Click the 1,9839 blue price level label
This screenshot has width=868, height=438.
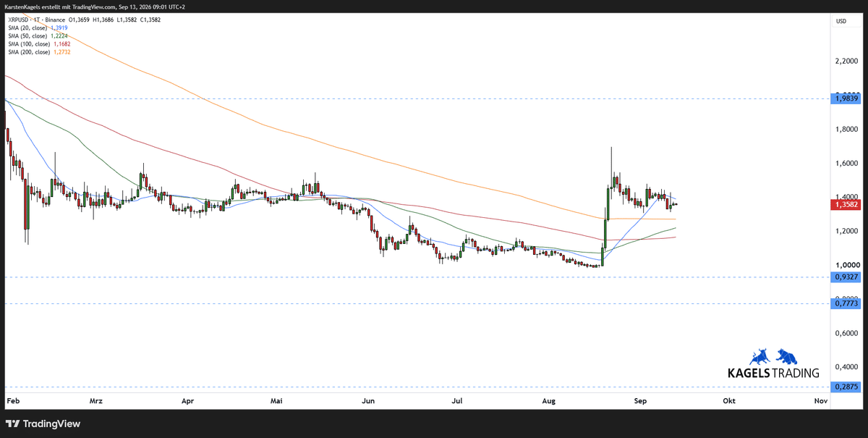tap(846, 98)
